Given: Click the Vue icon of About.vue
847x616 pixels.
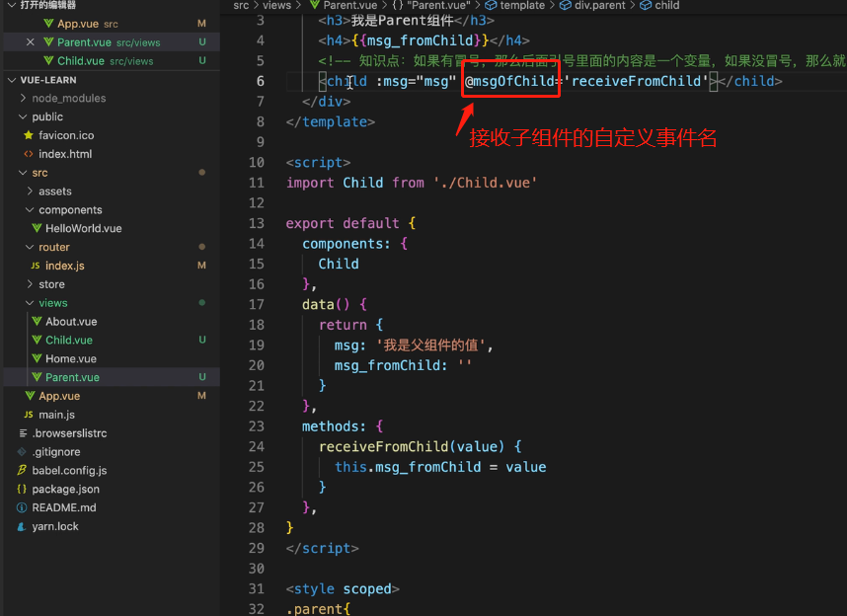Looking at the screenshot, I should point(37,322).
